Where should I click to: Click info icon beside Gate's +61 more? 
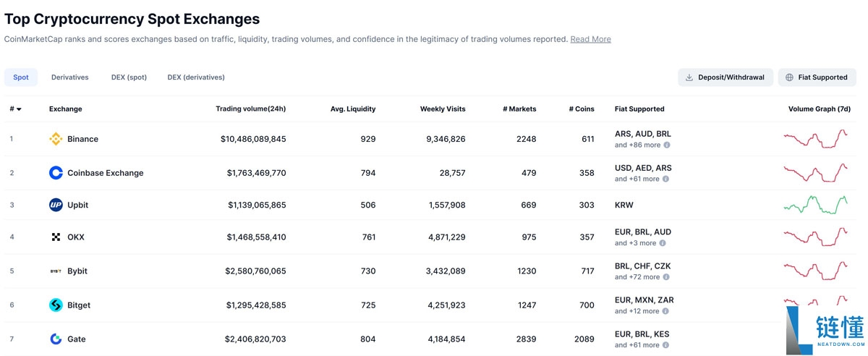coord(665,345)
